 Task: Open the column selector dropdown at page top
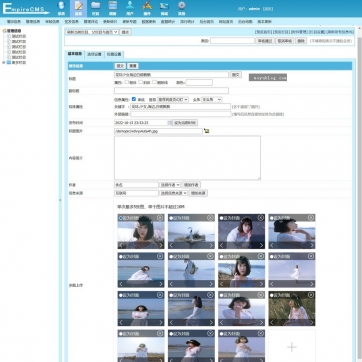pyautogui.click(x=92, y=32)
